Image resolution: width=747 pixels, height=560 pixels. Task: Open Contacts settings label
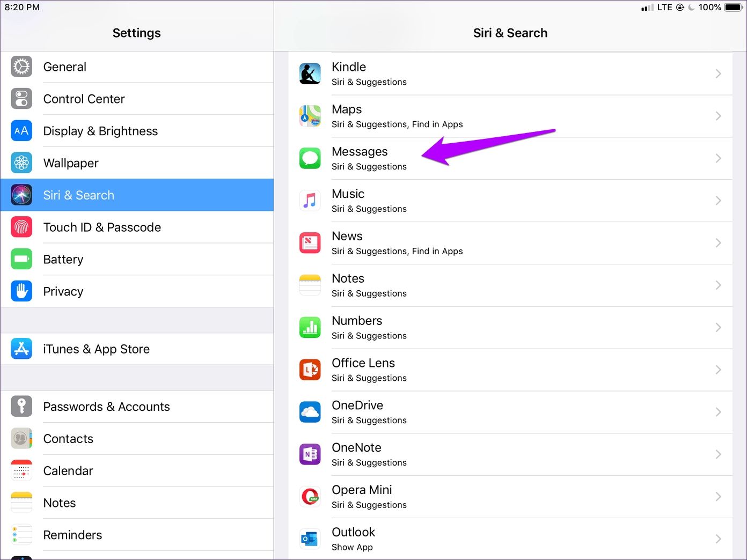point(68,439)
